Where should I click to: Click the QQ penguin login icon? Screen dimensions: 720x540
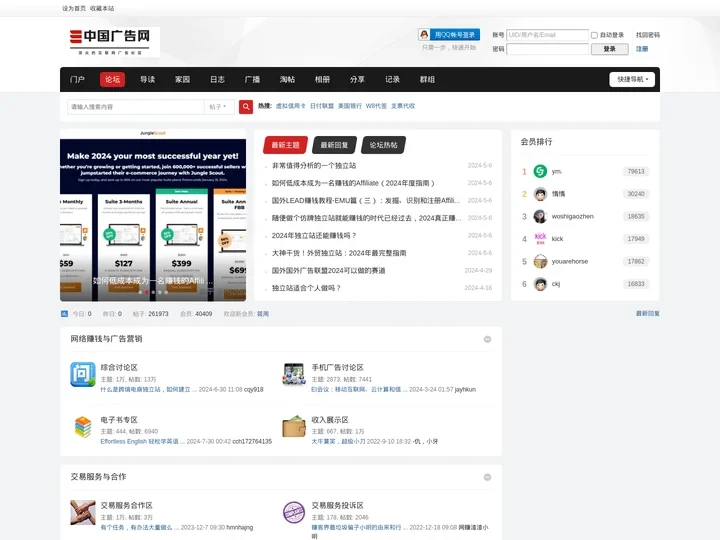pos(424,34)
